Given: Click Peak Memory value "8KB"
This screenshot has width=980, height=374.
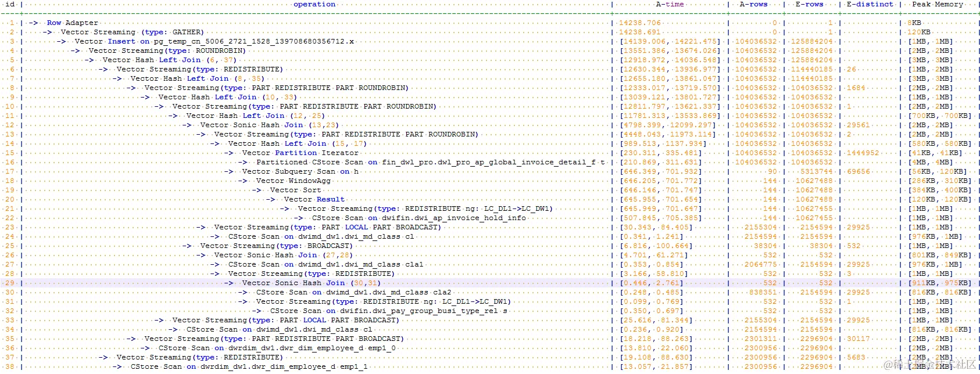Looking at the screenshot, I should pos(914,23).
